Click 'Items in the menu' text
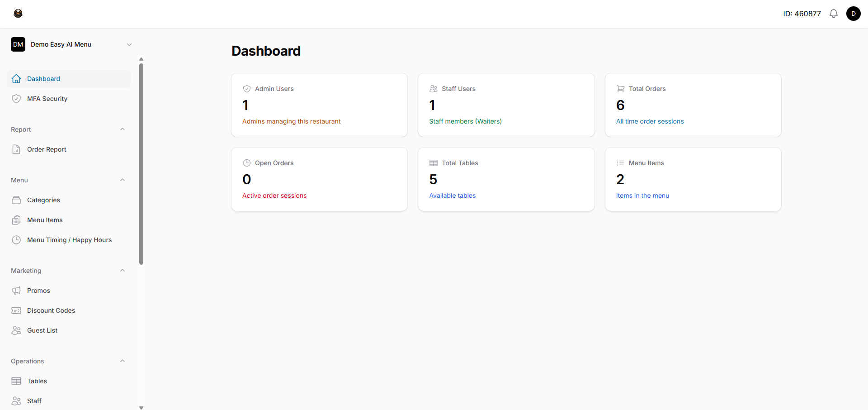Image resolution: width=868 pixels, height=410 pixels. [642, 195]
